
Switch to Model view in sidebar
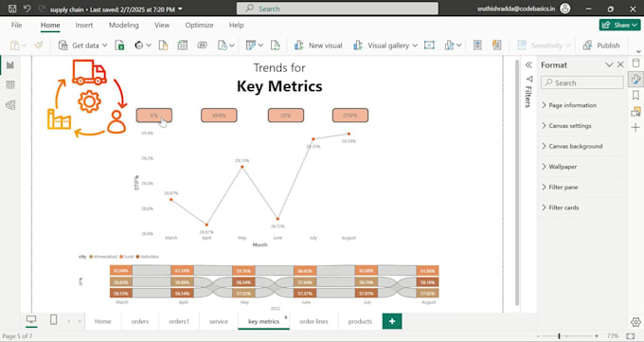click(x=10, y=105)
